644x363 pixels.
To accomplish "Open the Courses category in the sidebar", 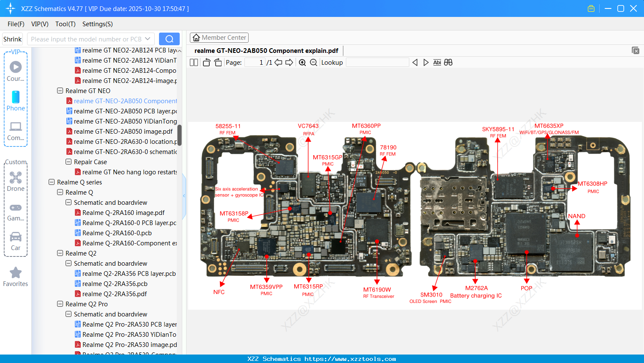I will click(16, 71).
